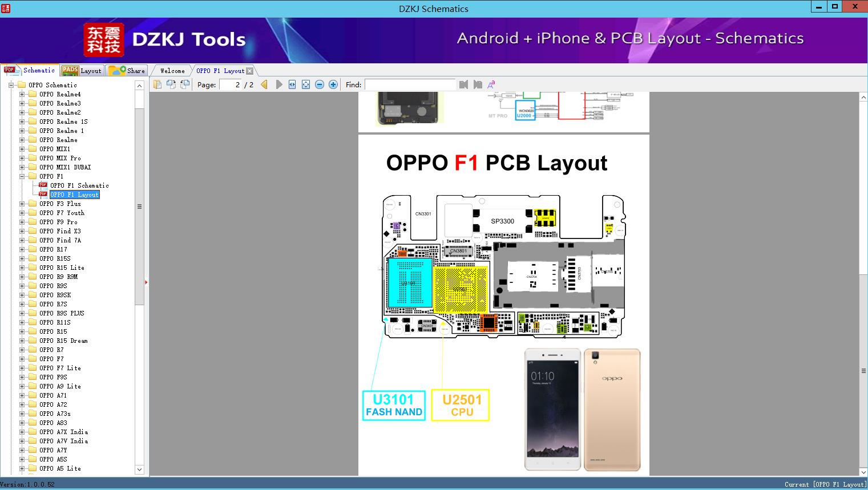This screenshot has height=490, width=868.
Task: Expand the OPPO R11S folder
Action: [22, 322]
